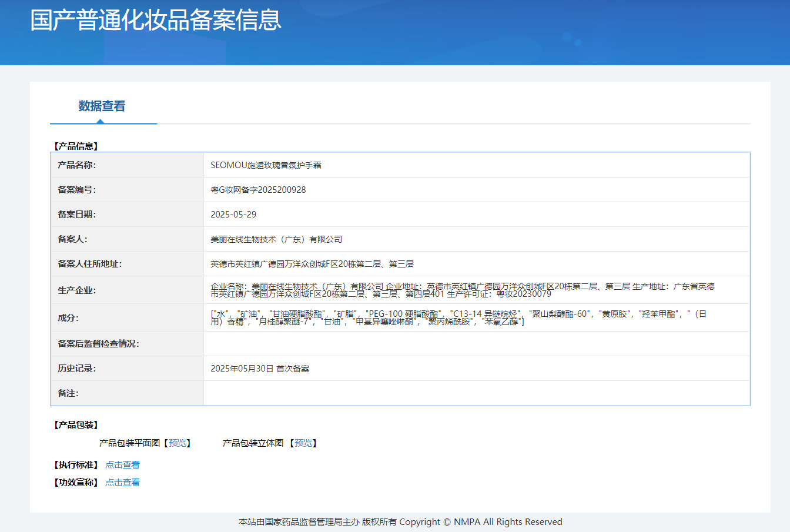Click the 成分 row label
The image size is (790, 532).
(x=68, y=318)
